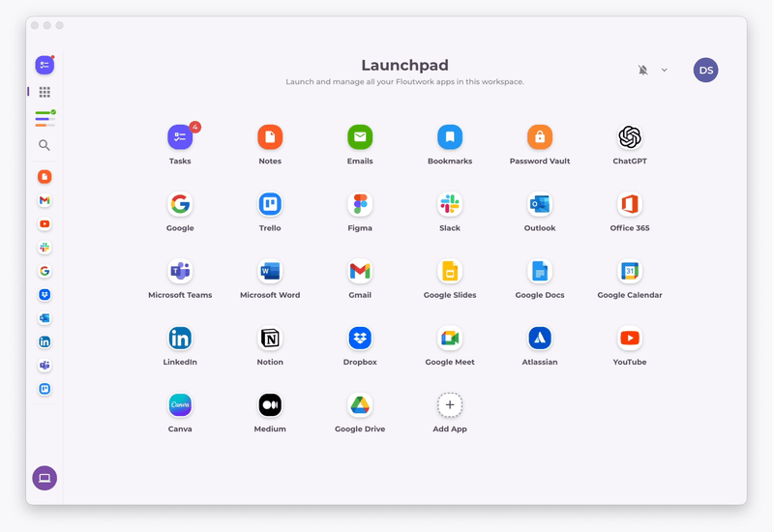Launch the Atlassian app

[540, 338]
